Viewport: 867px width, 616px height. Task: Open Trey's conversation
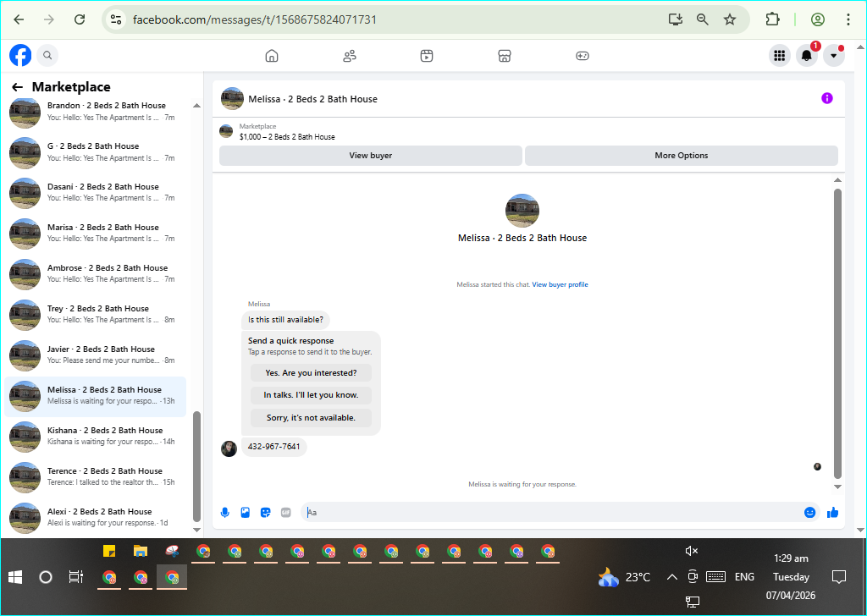click(x=95, y=315)
